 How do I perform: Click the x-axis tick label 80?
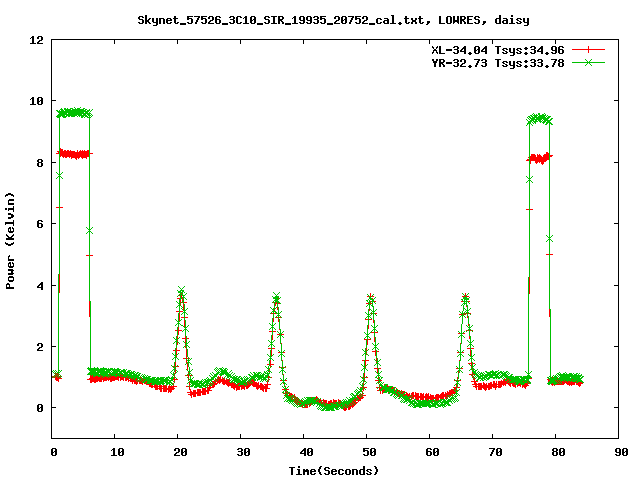[558, 452]
